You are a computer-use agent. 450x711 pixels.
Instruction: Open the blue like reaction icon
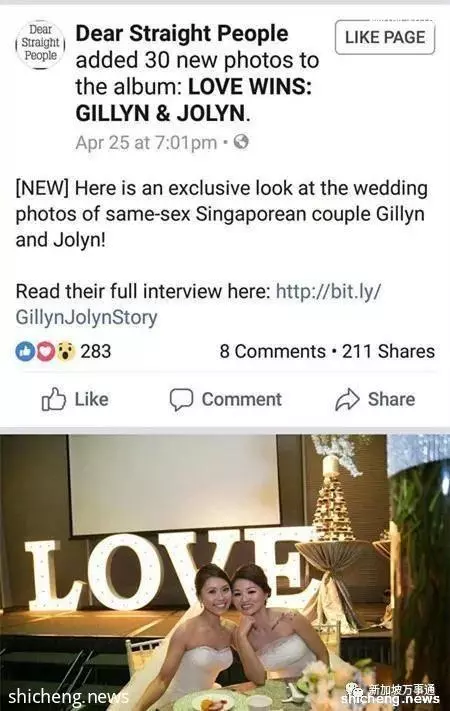coord(24,351)
